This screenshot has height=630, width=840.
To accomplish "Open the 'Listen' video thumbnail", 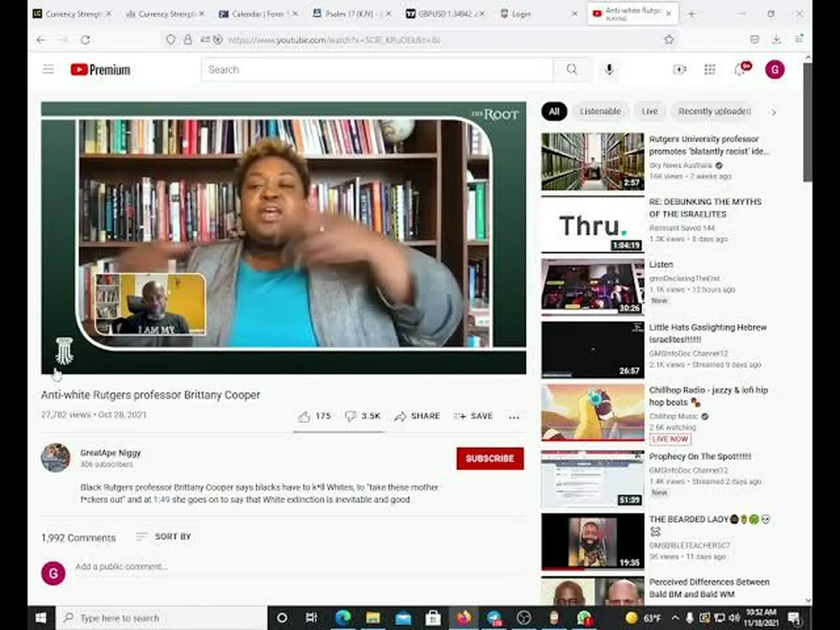I will [x=593, y=287].
